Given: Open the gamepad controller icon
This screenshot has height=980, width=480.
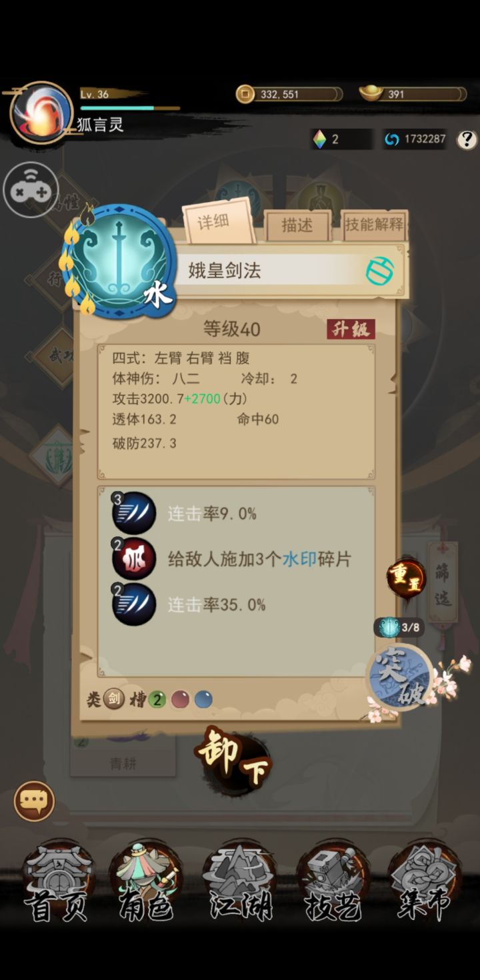Looking at the screenshot, I should [x=31, y=190].
